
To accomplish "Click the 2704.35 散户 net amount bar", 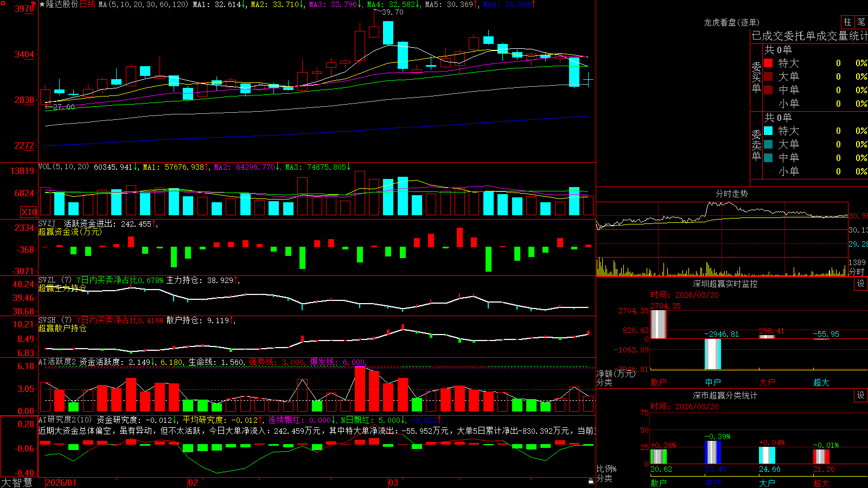I will point(659,324).
